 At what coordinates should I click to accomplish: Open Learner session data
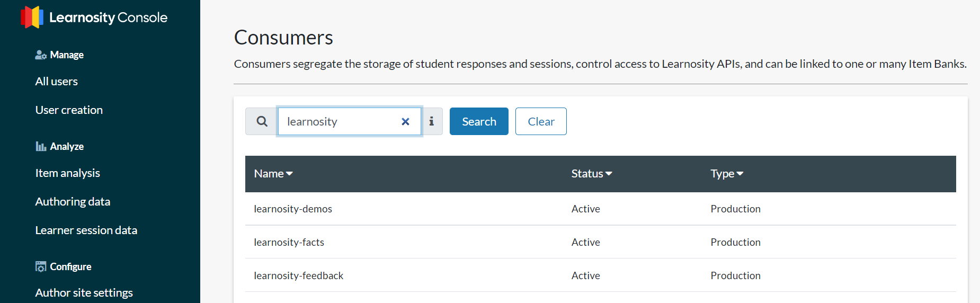pyautogui.click(x=86, y=230)
